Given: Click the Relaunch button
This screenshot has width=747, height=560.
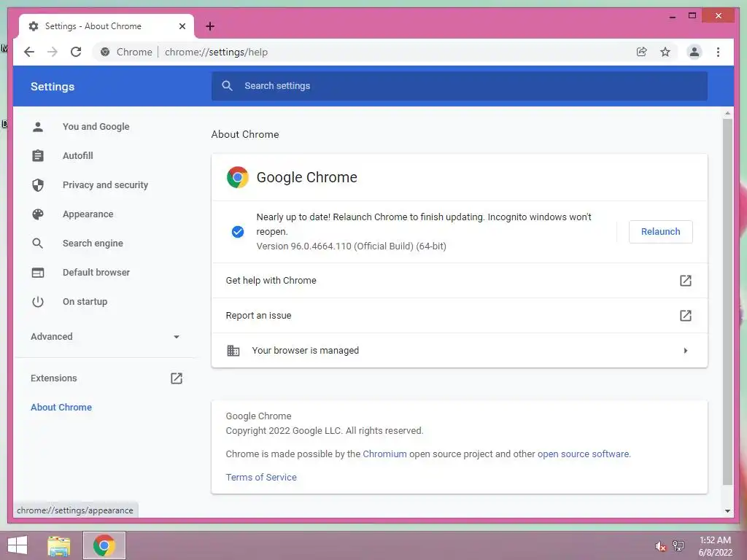Looking at the screenshot, I should point(660,231).
